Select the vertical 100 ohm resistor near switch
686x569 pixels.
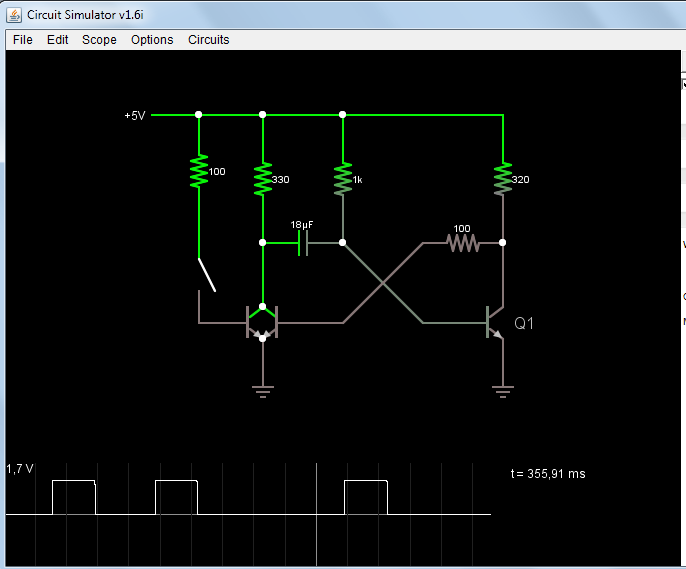point(199,171)
